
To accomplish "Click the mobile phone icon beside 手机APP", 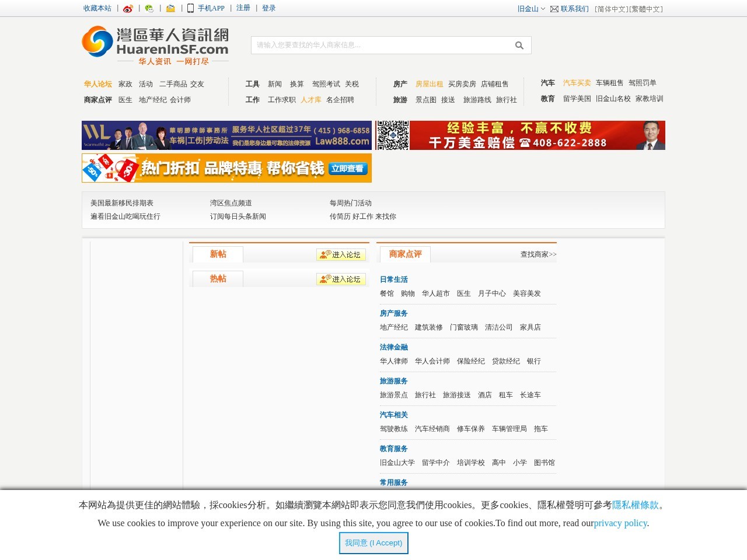I will (190, 8).
